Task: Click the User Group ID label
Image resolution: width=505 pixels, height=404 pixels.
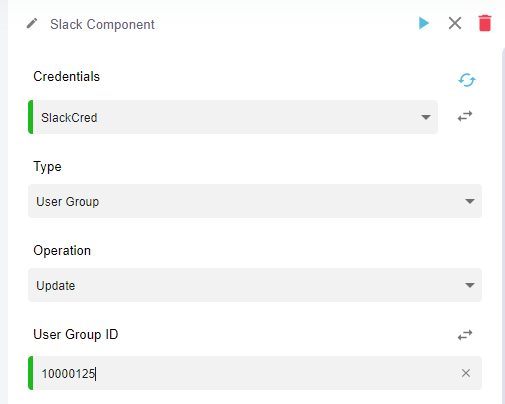Action: click(x=76, y=334)
